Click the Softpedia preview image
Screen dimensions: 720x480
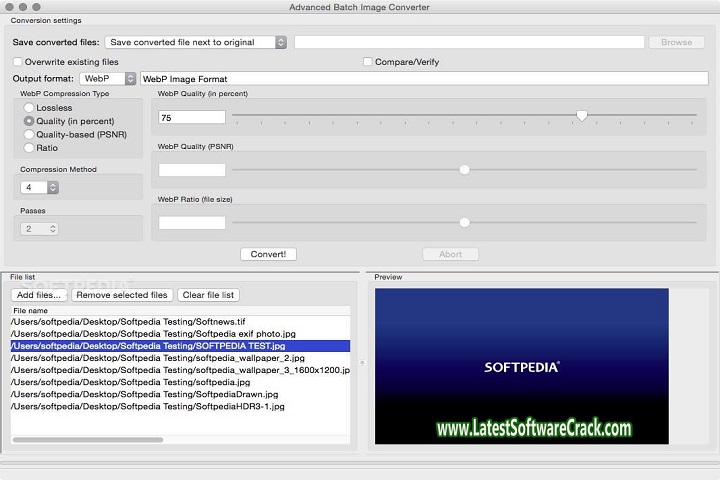(521, 365)
